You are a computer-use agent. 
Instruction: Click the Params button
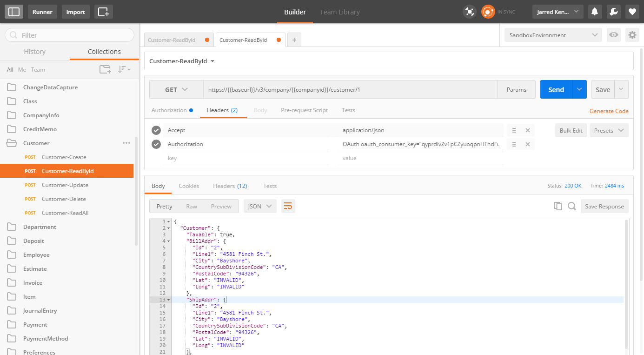517,90
